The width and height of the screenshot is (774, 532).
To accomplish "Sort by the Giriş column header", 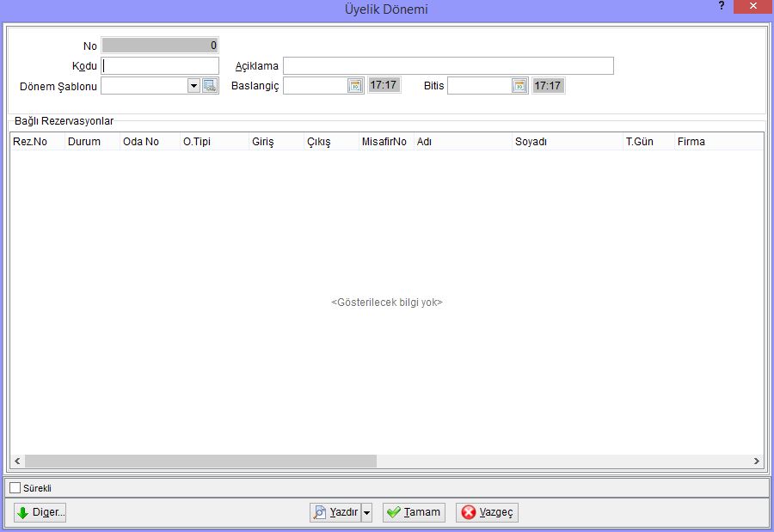I will pyautogui.click(x=276, y=142).
